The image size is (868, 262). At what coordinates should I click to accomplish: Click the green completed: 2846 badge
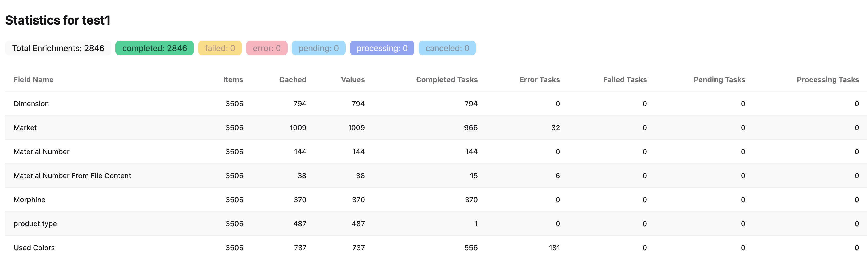point(154,48)
